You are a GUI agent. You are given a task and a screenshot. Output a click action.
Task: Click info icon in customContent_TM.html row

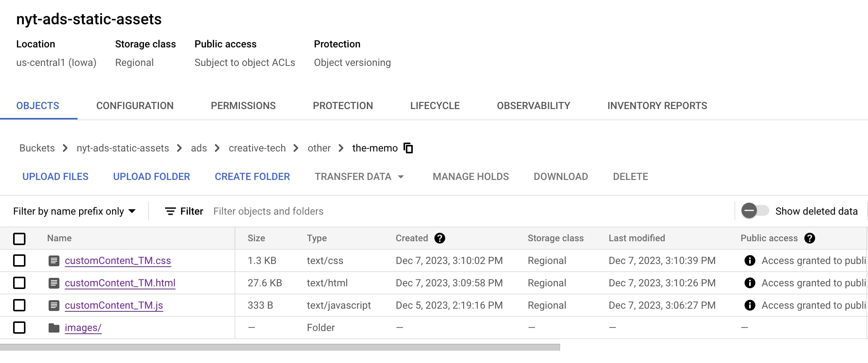750,283
